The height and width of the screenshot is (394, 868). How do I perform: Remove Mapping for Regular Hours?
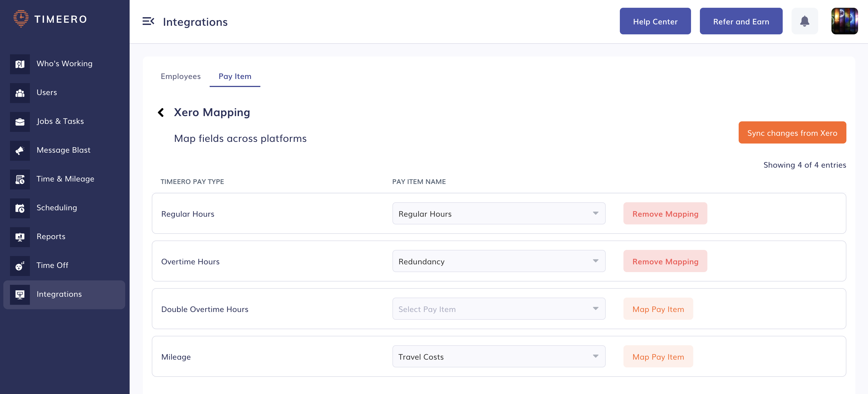(665, 214)
